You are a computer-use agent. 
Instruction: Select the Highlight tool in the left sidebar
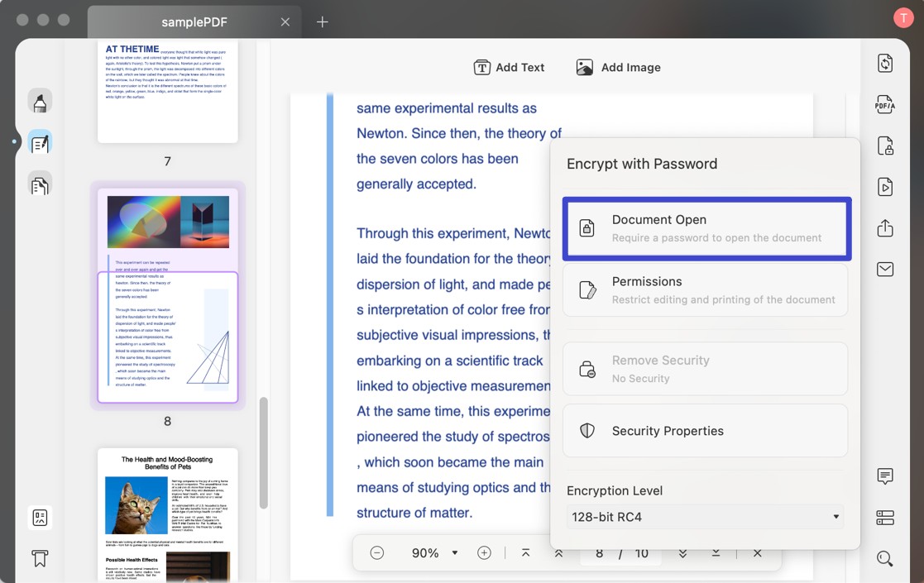tap(39, 100)
